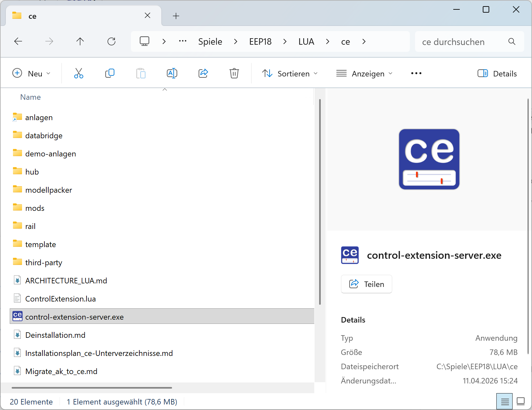
Task: Expand chevron after LUA breadcrumb
Action: tap(328, 41)
